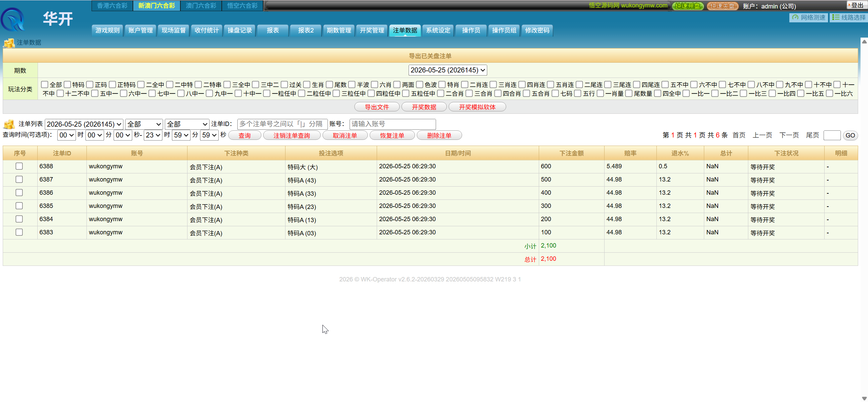Click 快速开盘 quick open button
This screenshot has width=868, height=402.
pos(688,6)
